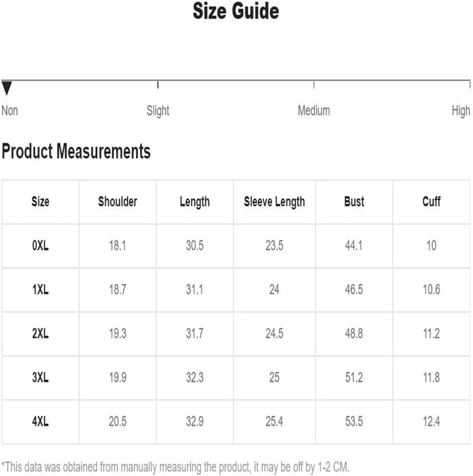Click the 4XL size row label

40,421
